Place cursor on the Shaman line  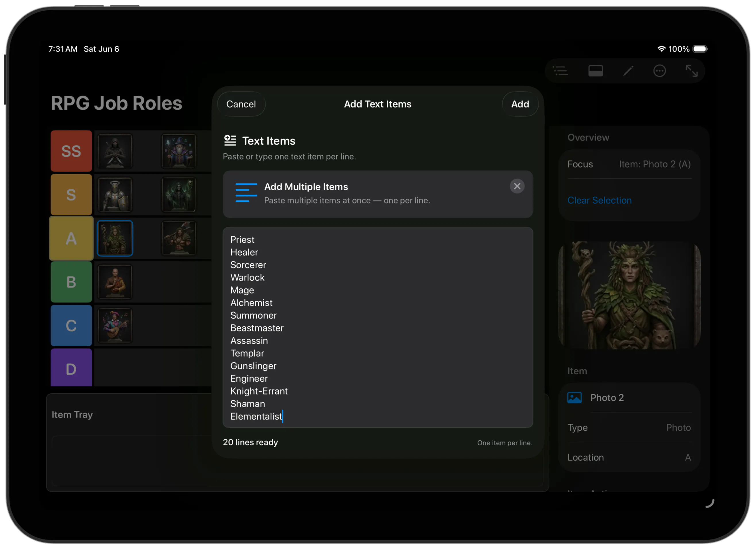coord(248,404)
